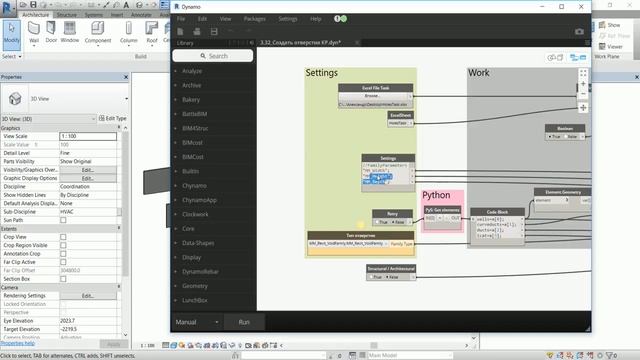Viewport: 640px width, 360px height.
Task: Click the View Scale value field
Action: coord(88,136)
